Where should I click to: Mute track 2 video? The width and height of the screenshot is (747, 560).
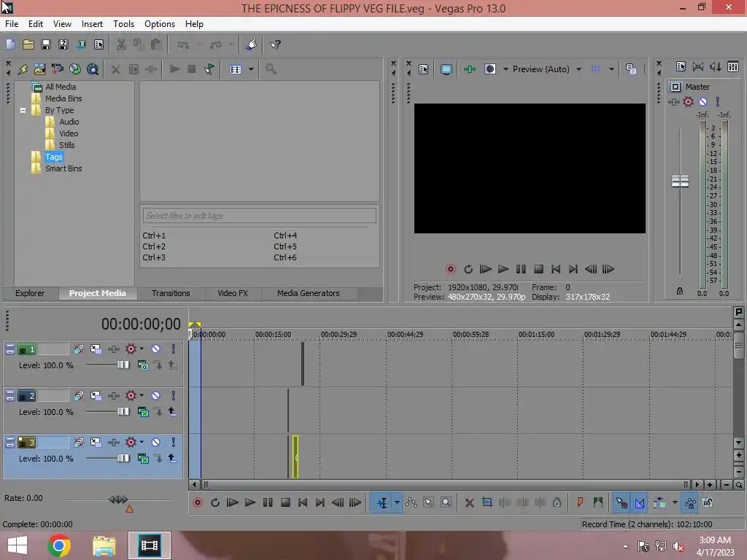pyautogui.click(x=156, y=396)
